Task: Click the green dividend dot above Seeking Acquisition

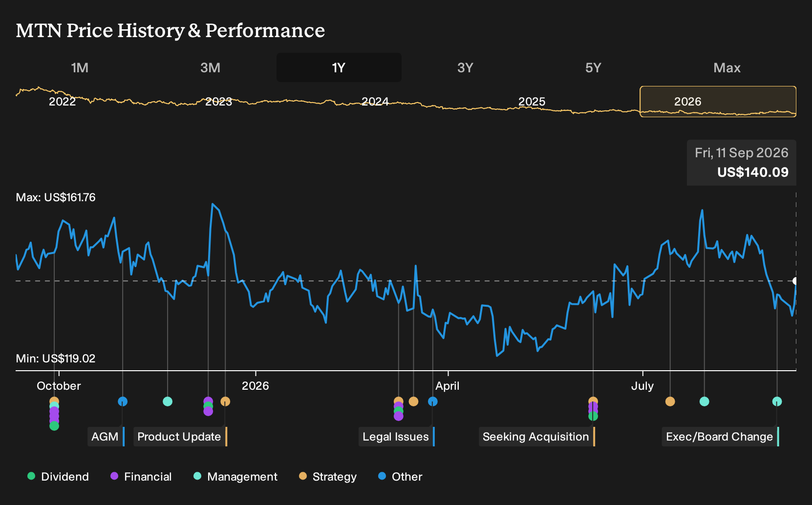Action: (x=593, y=416)
